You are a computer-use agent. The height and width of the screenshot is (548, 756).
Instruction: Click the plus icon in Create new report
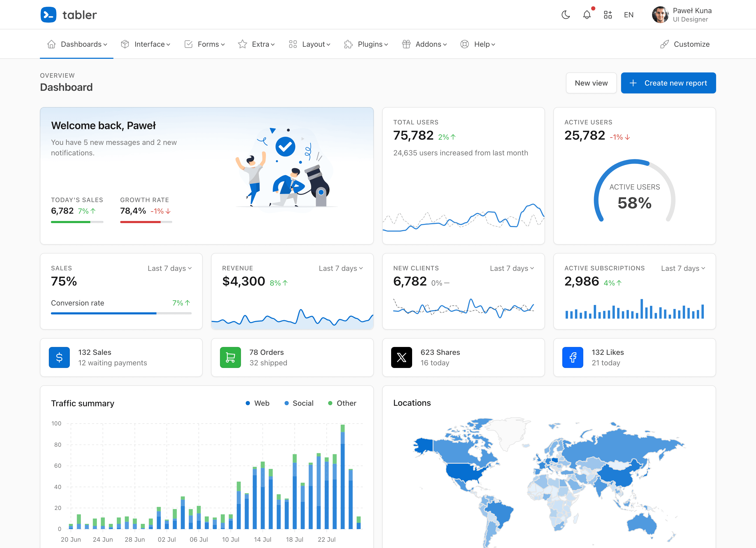(633, 83)
